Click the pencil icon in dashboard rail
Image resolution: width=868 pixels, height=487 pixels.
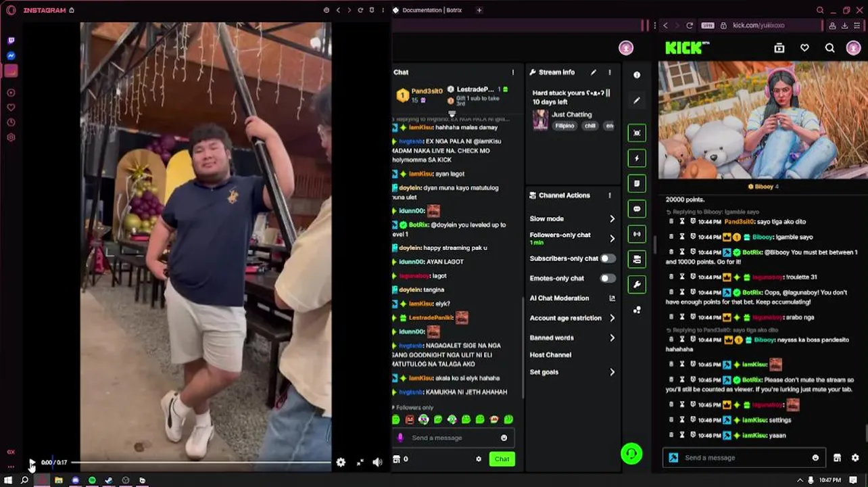(637, 100)
